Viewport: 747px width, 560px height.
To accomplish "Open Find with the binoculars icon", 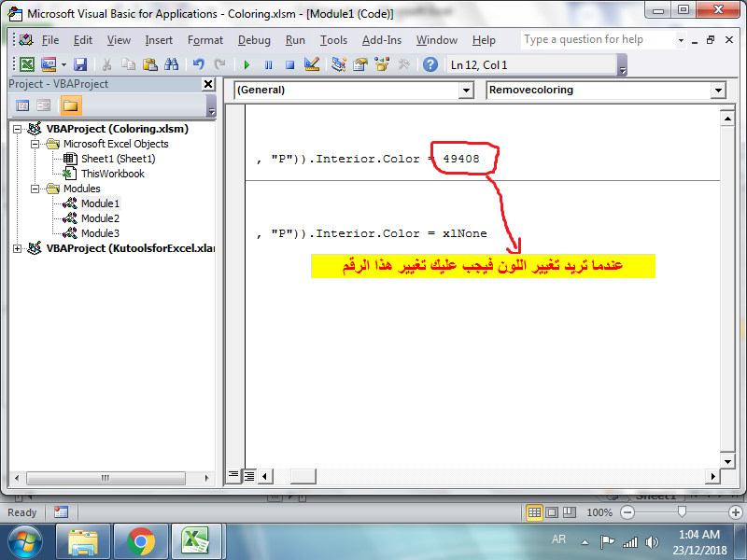I will pyautogui.click(x=171, y=64).
